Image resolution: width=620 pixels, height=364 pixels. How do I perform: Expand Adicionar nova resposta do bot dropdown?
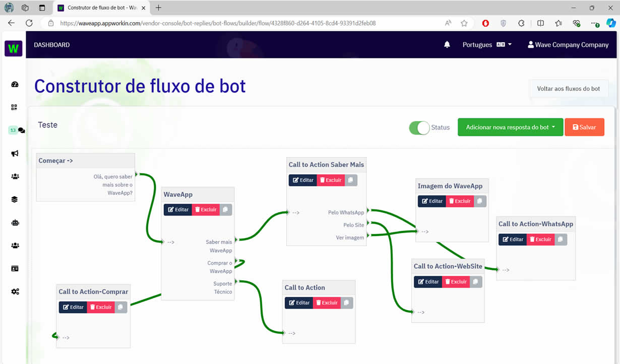pyautogui.click(x=510, y=127)
